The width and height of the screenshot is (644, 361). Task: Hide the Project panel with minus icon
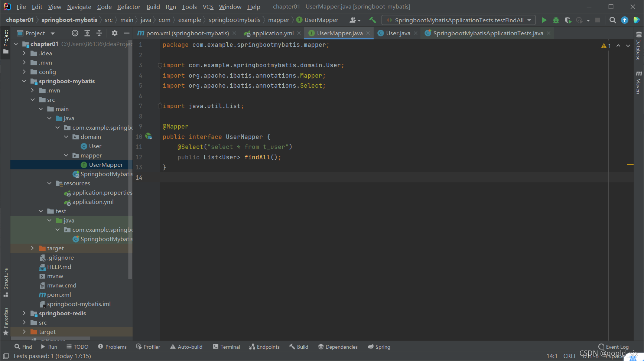[126, 33]
